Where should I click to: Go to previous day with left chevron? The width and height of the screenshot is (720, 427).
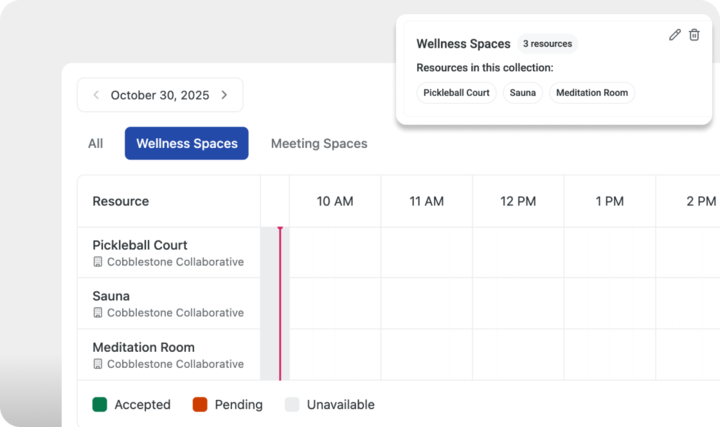[96, 96]
